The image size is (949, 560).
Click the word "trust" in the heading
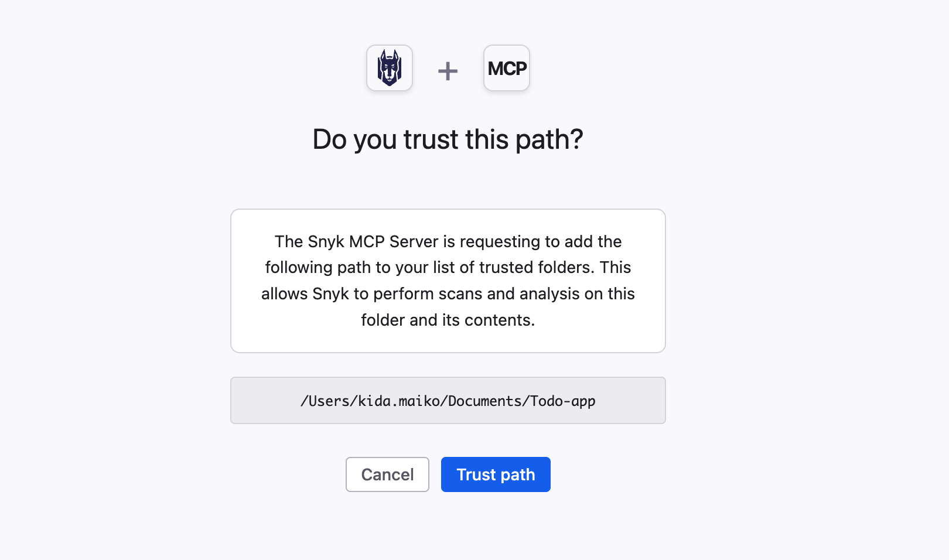[x=431, y=139]
